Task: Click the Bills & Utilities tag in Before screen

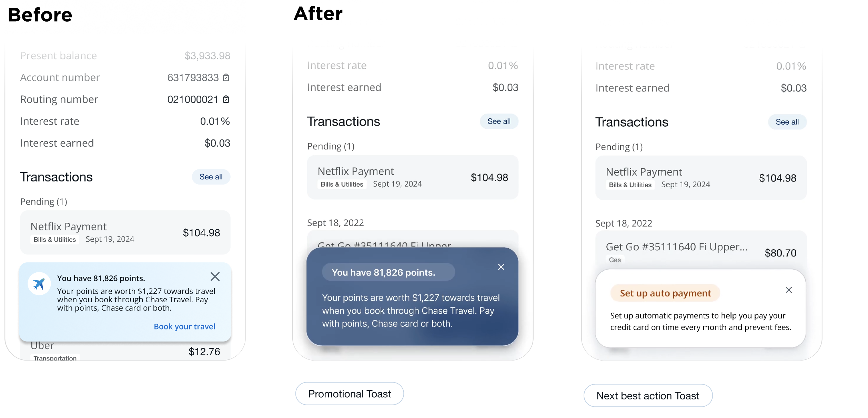Action: click(55, 240)
